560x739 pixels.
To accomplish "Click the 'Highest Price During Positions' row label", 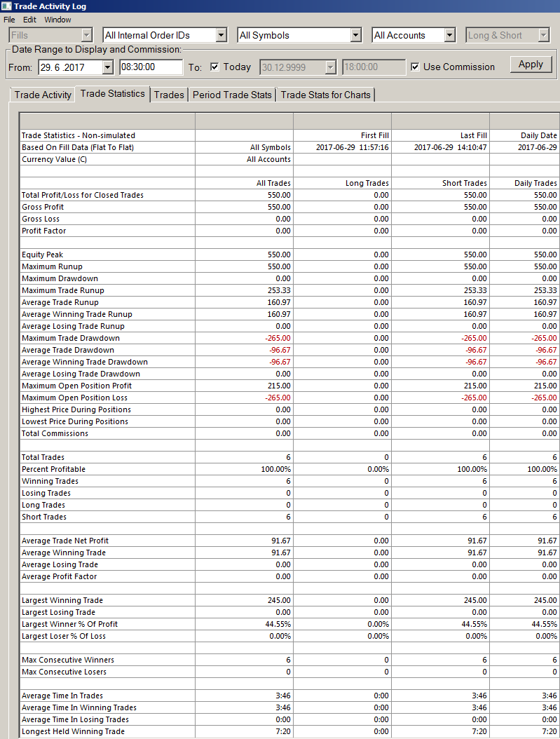I will (x=76, y=409).
